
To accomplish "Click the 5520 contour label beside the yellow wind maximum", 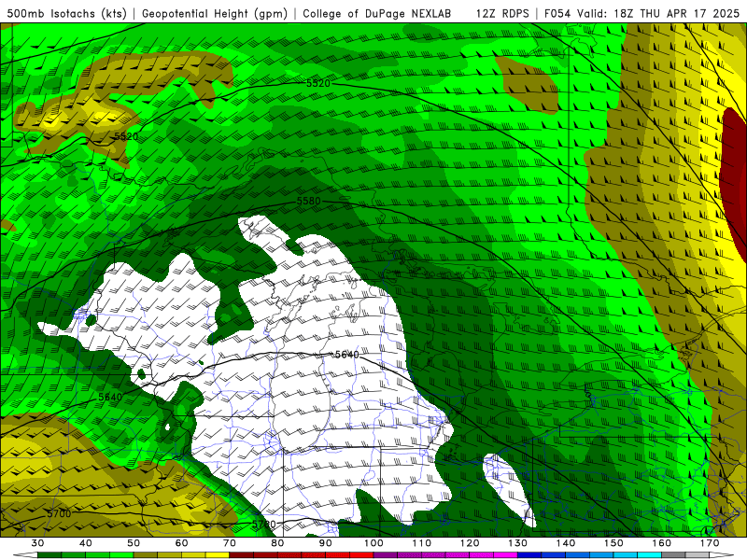I will pos(126,136).
